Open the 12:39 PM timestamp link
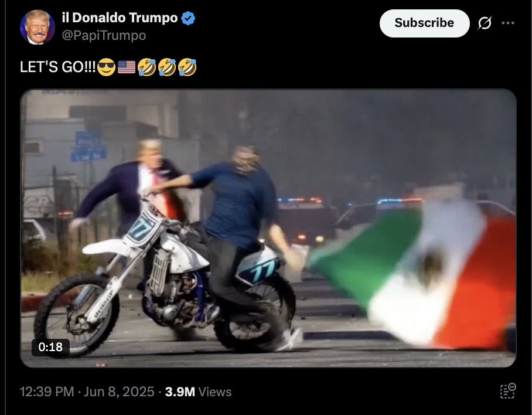532x415 pixels. 47,392
